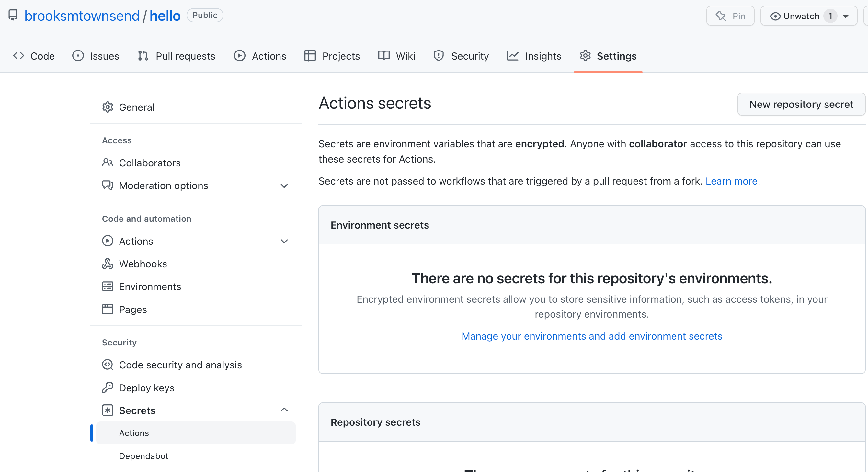Expand the Moderation options section
The height and width of the screenshot is (472, 868).
coord(284,185)
